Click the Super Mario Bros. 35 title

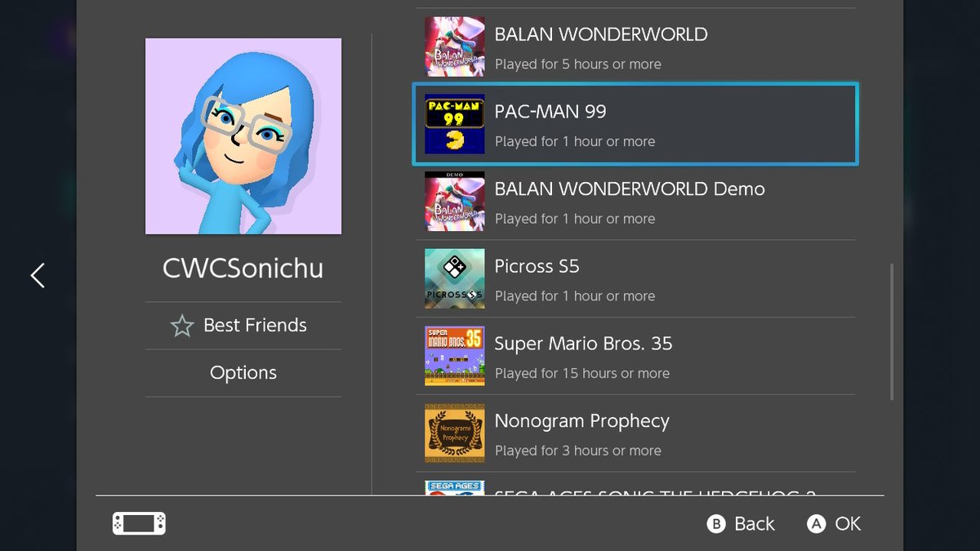[x=583, y=344]
